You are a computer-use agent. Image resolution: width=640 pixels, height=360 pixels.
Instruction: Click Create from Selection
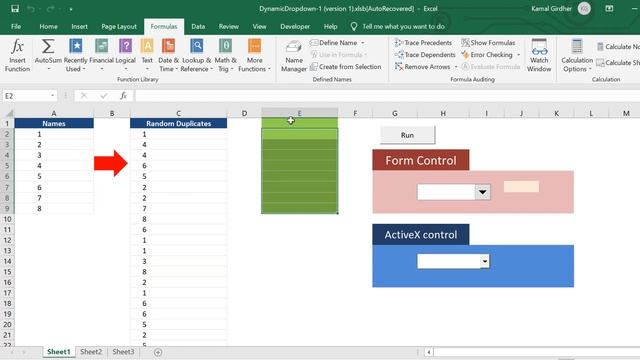(345, 67)
